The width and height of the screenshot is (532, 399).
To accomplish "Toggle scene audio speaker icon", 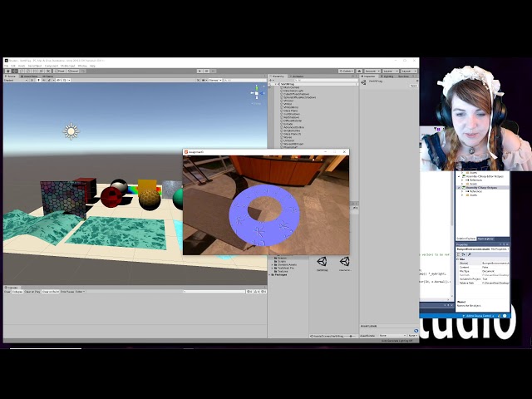I will point(44,80).
